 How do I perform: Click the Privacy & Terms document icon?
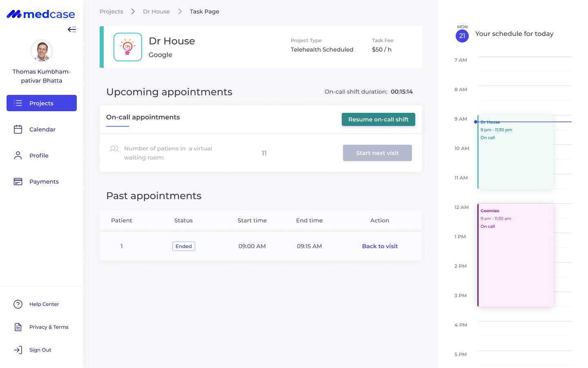click(x=18, y=327)
